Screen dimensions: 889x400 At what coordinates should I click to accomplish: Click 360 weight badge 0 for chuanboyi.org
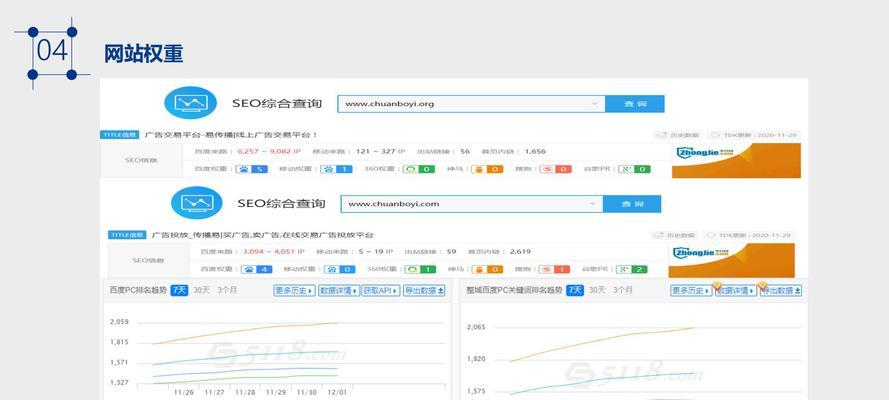419,169
